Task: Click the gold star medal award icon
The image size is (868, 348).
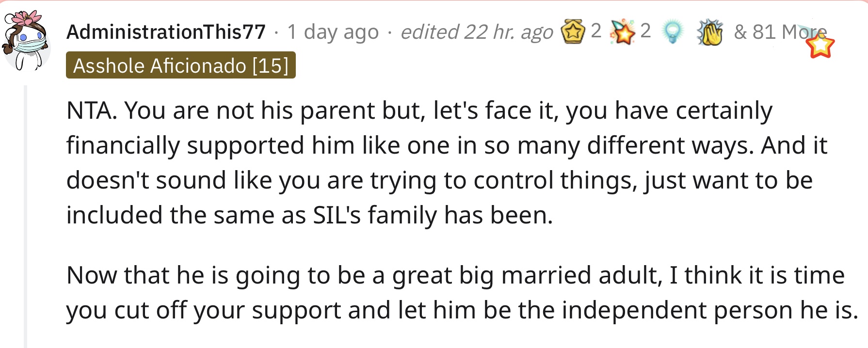Action: click(x=573, y=32)
